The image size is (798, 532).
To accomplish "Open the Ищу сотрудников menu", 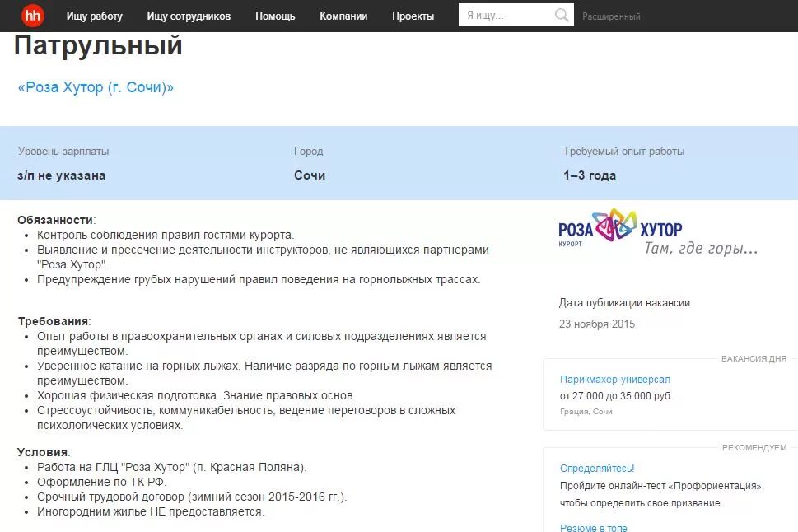I will pyautogui.click(x=189, y=16).
